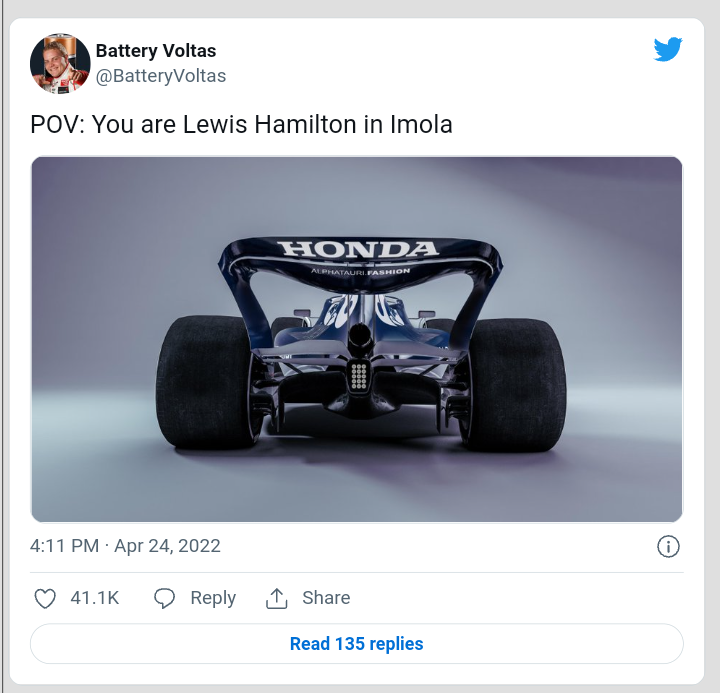Click the reply speech bubble icon
Screen dimensions: 720x693
(165, 598)
